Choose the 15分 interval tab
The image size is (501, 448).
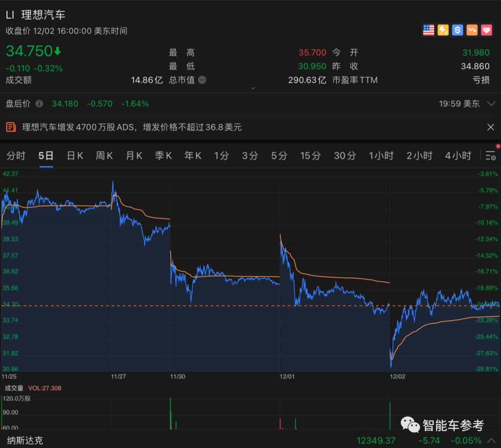pos(310,156)
